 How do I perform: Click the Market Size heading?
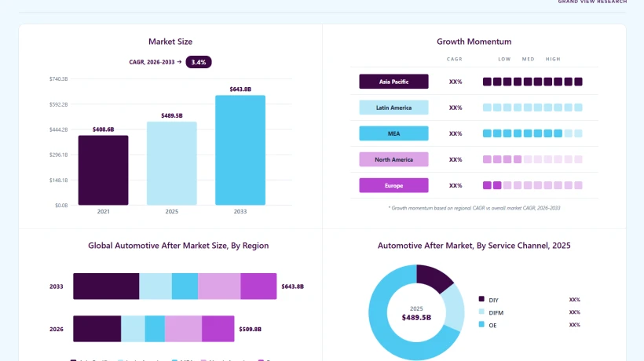pyautogui.click(x=170, y=42)
